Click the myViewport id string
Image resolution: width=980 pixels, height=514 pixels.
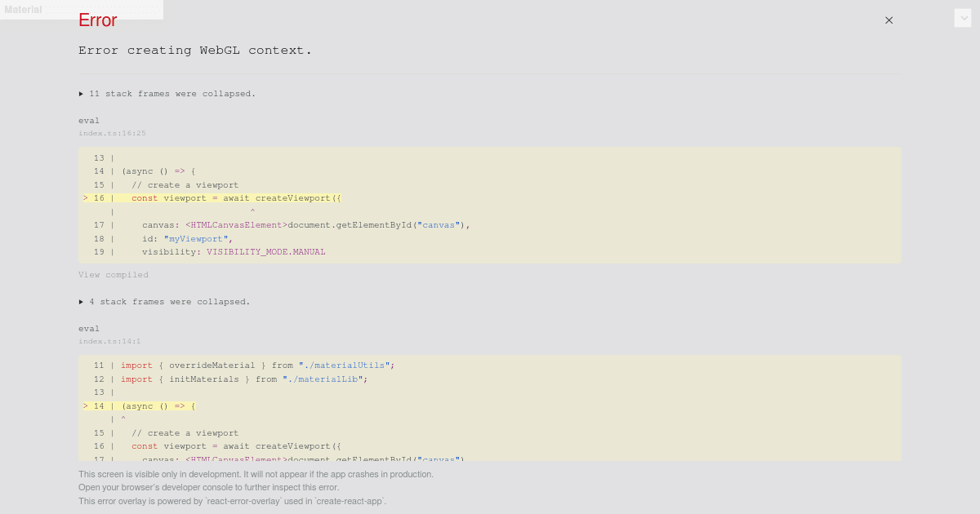click(x=194, y=238)
